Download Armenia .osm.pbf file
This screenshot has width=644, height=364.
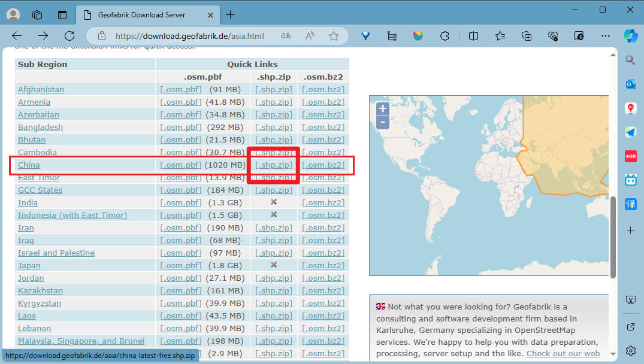pos(181,102)
